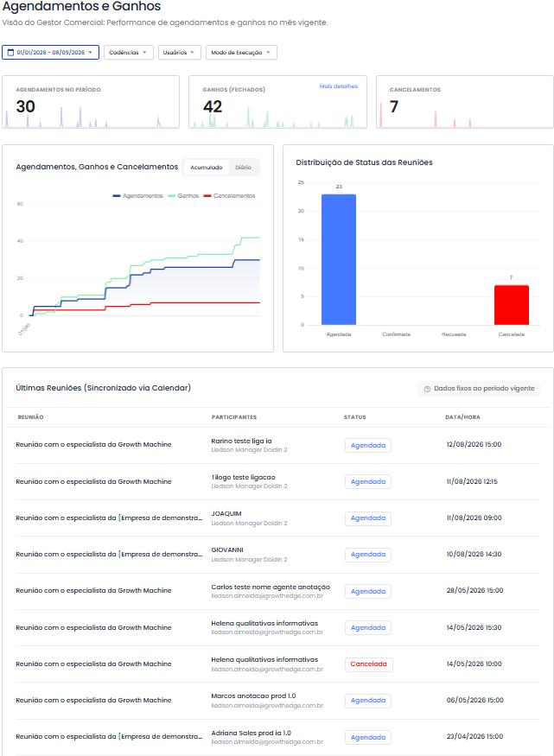The height and width of the screenshot is (756, 554).
Task: Click date 11/08/2026 09:00
Action: (474, 518)
